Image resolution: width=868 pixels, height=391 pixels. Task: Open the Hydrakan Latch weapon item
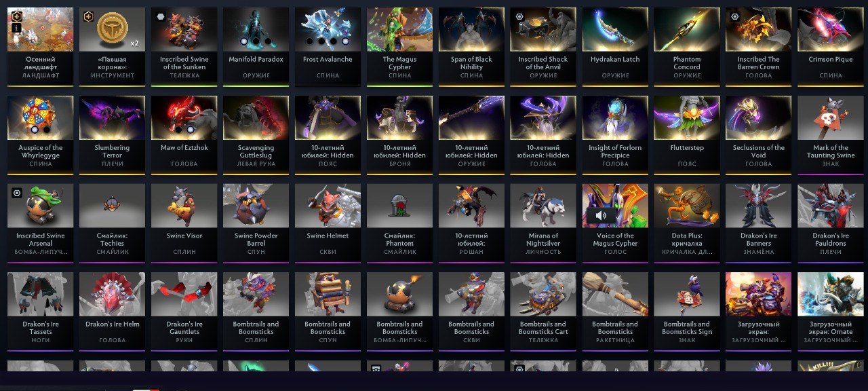[x=615, y=45]
